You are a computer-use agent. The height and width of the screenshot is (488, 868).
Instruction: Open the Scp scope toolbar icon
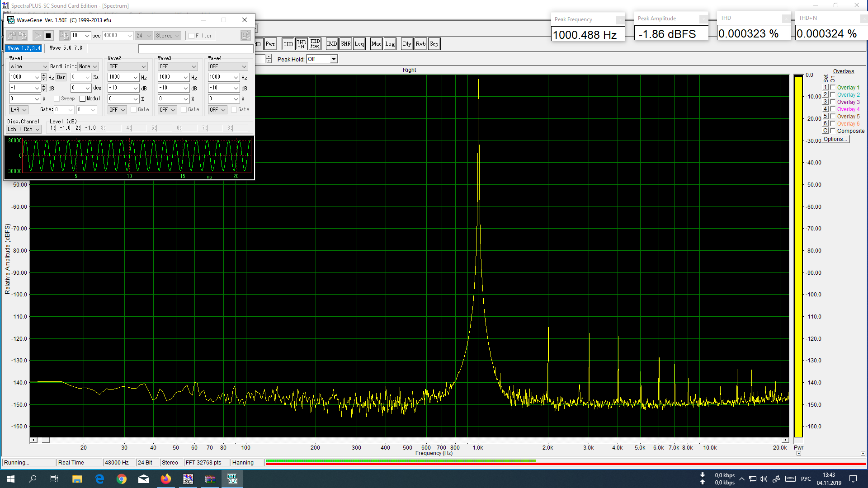pos(434,44)
